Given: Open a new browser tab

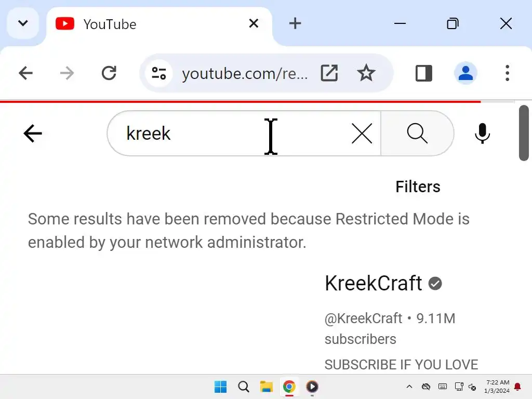Looking at the screenshot, I should pos(295,23).
